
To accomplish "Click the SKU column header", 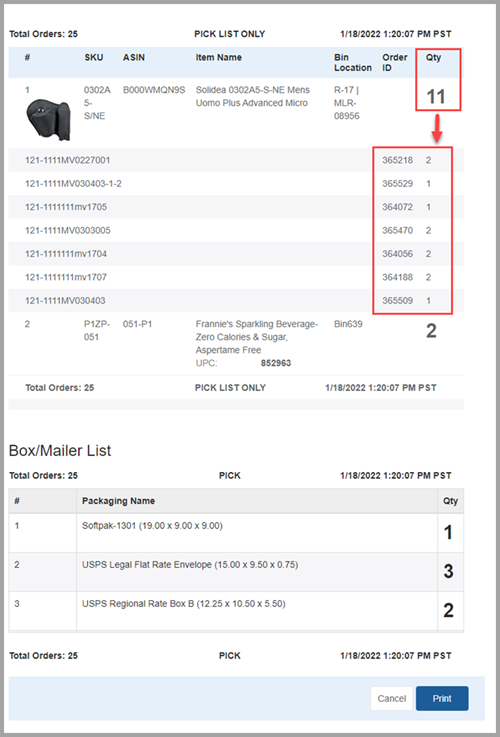I will [94, 57].
